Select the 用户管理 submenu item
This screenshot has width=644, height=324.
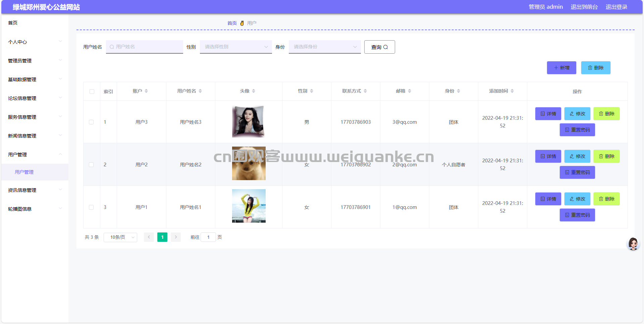pyautogui.click(x=35, y=172)
